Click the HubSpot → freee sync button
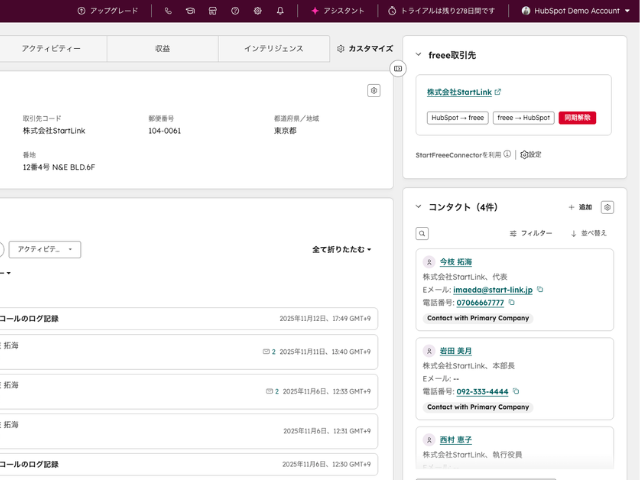Screen dimensions: 640x480 [x=458, y=118]
